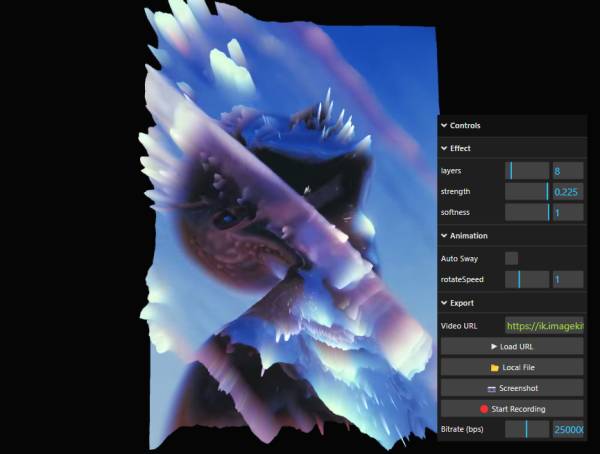
Task: Open a video with Local File button
Action: point(511,367)
